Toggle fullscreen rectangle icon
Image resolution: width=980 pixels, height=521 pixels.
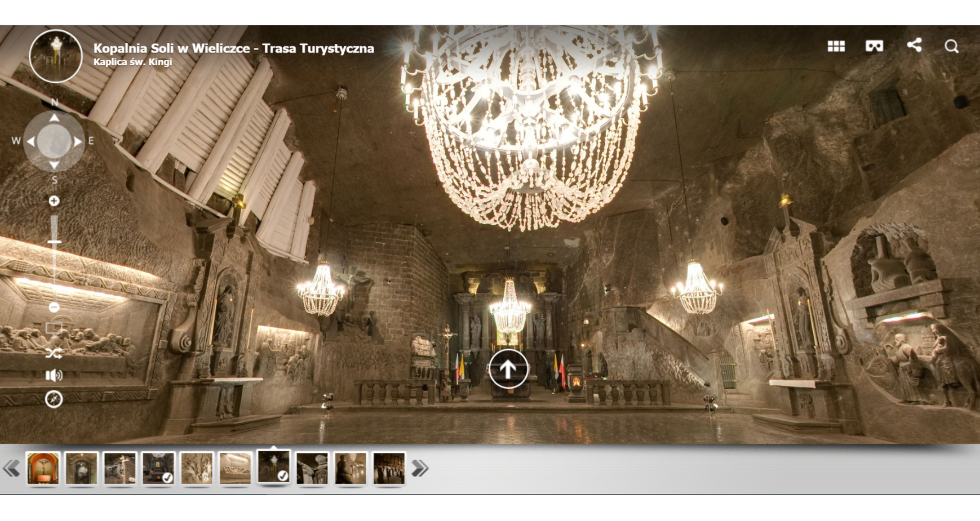(54, 328)
